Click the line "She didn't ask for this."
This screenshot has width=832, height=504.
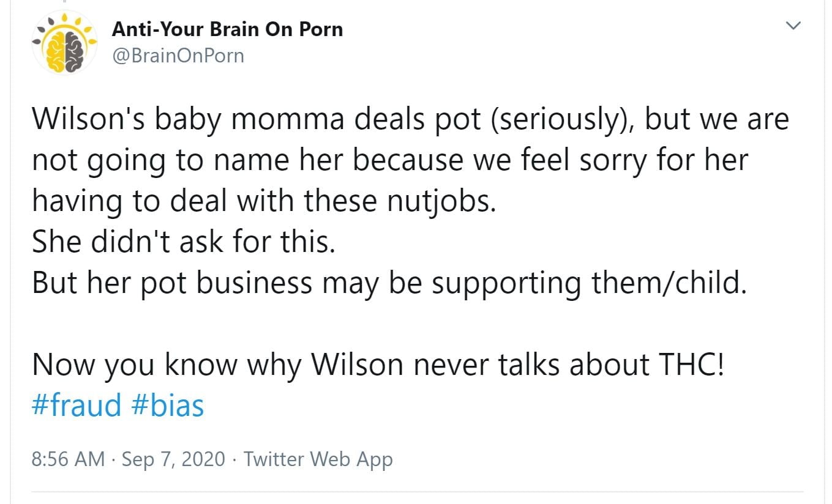184,242
